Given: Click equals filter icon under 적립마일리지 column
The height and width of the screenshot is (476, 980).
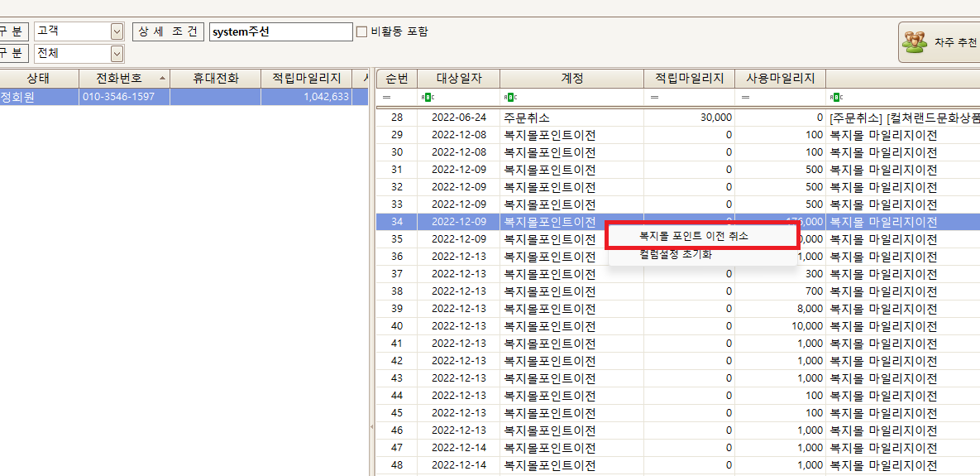Looking at the screenshot, I should (653, 98).
